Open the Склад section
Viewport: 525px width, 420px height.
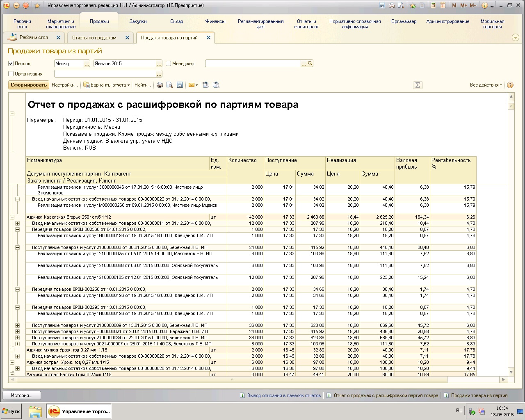coord(177,21)
